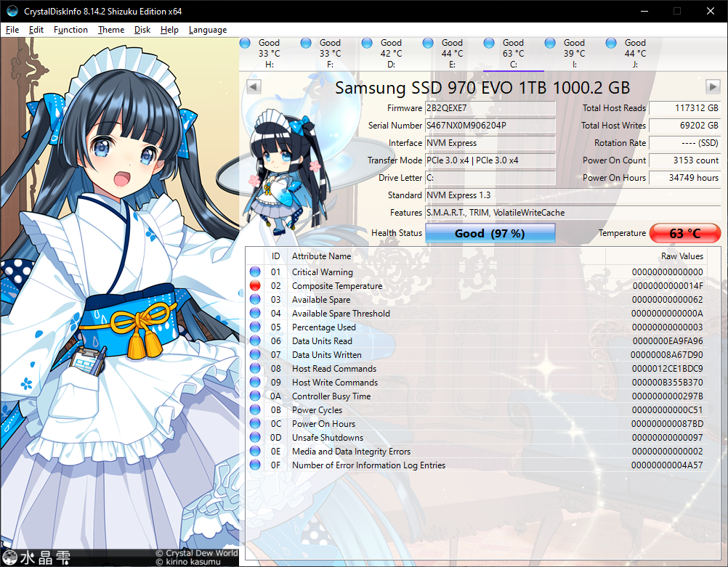Click the Drive Letter field
The width and height of the screenshot is (728, 567).
[490, 178]
